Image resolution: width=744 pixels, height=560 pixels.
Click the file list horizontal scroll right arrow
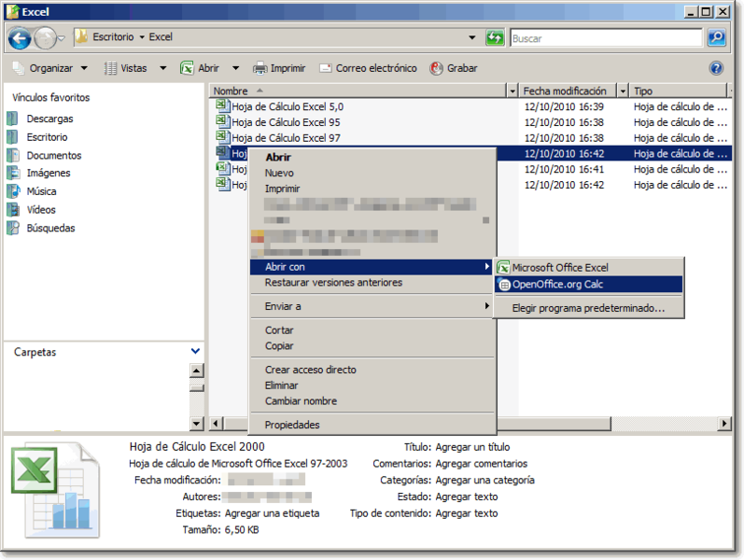pos(724,423)
